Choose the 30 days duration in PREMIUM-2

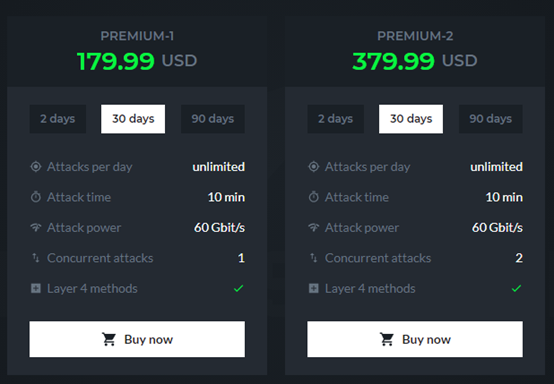click(411, 119)
